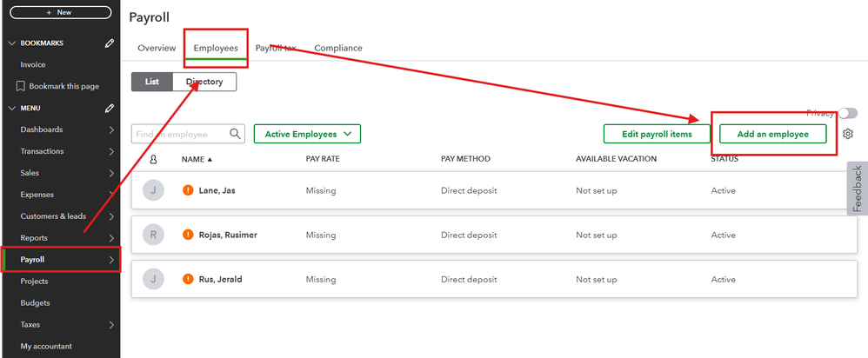Click the pencil icon beside Menu
The width and height of the screenshot is (868, 358).
click(x=110, y=108)
